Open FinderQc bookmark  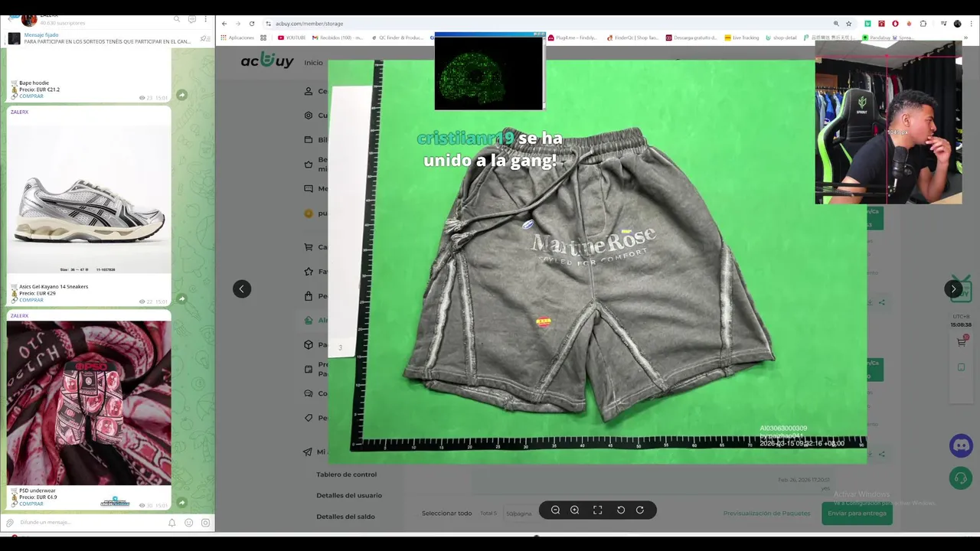coord(632,37)
